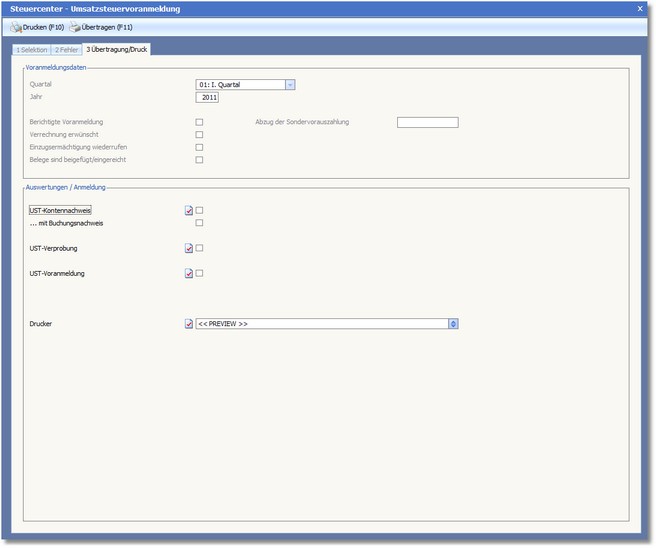Click preview icon next to UST-Kontennachweis

[x=189, y=210]
